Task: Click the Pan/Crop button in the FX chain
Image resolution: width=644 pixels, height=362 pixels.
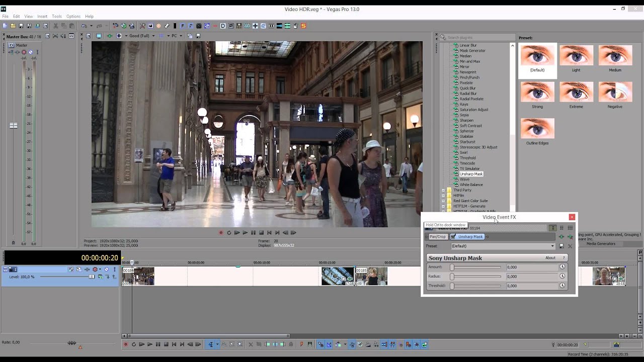Action: (x=438, y=236)
